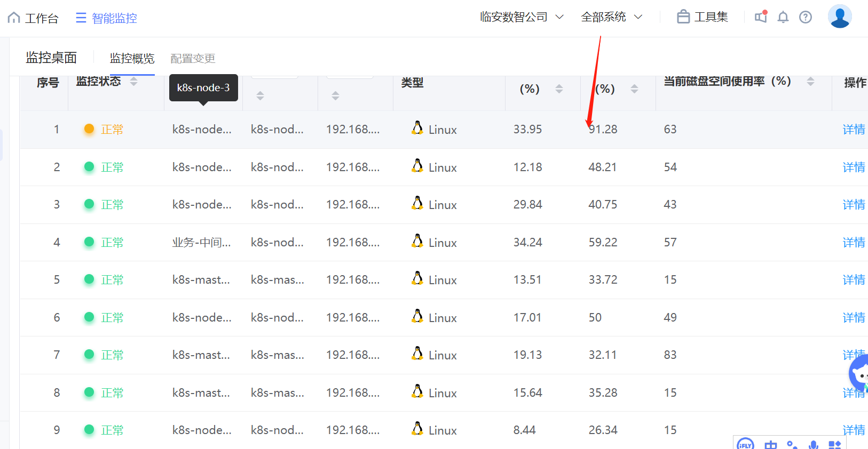Switch to the 监控概览 tab
This screenshot has width=868, height=449.
click(132, 58)
